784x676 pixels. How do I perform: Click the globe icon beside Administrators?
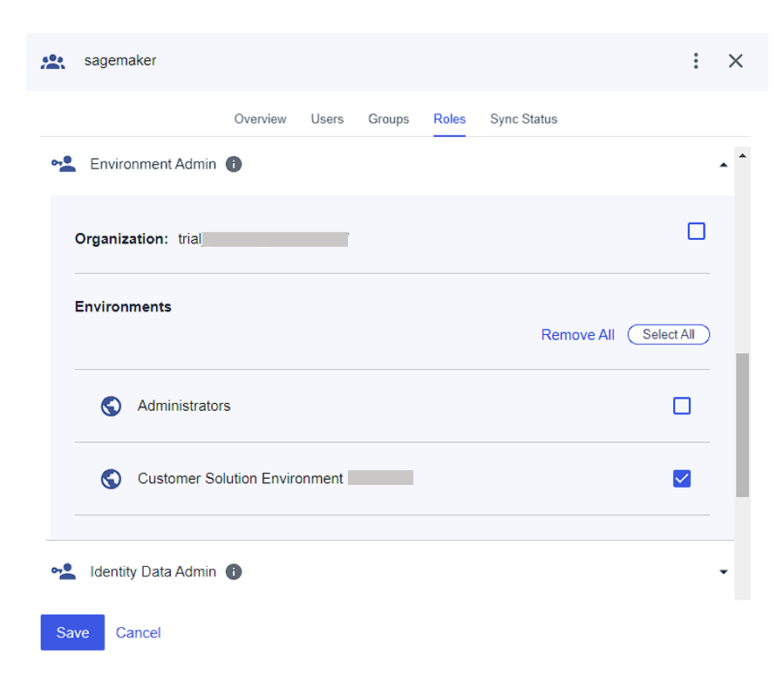click(111, 406)
